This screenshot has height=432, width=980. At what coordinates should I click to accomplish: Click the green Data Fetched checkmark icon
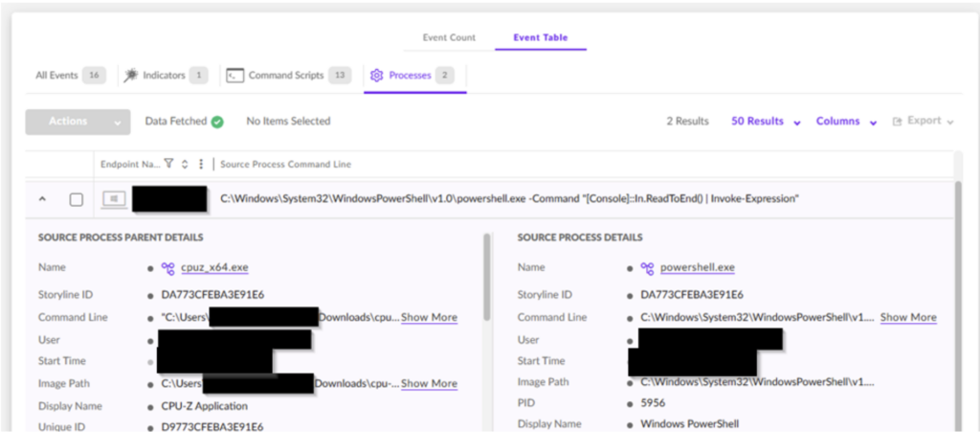(x=217, y=122)
